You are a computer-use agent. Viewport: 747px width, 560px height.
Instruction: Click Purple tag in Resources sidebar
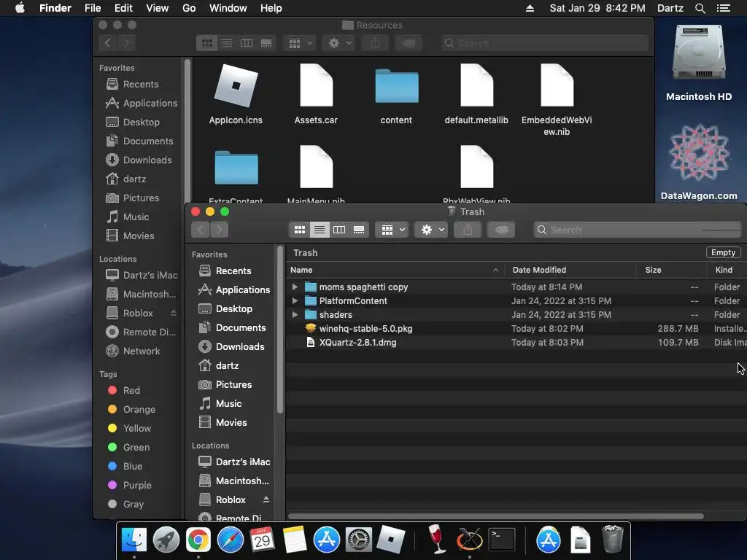click(x=130, y=485)
